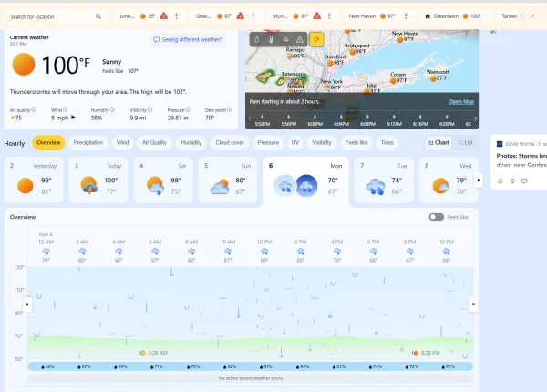Click the Wind info icon
547x392 pixels.
tap(66, 109)
